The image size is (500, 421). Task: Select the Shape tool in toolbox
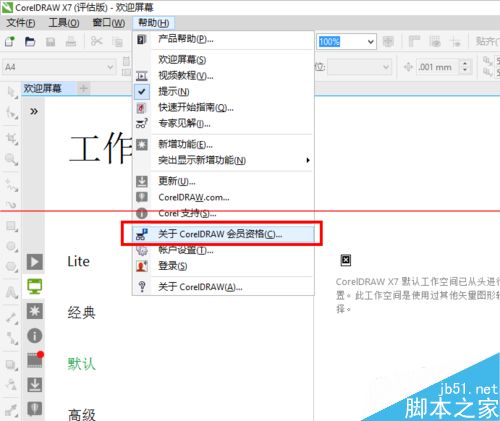[12, 113]
